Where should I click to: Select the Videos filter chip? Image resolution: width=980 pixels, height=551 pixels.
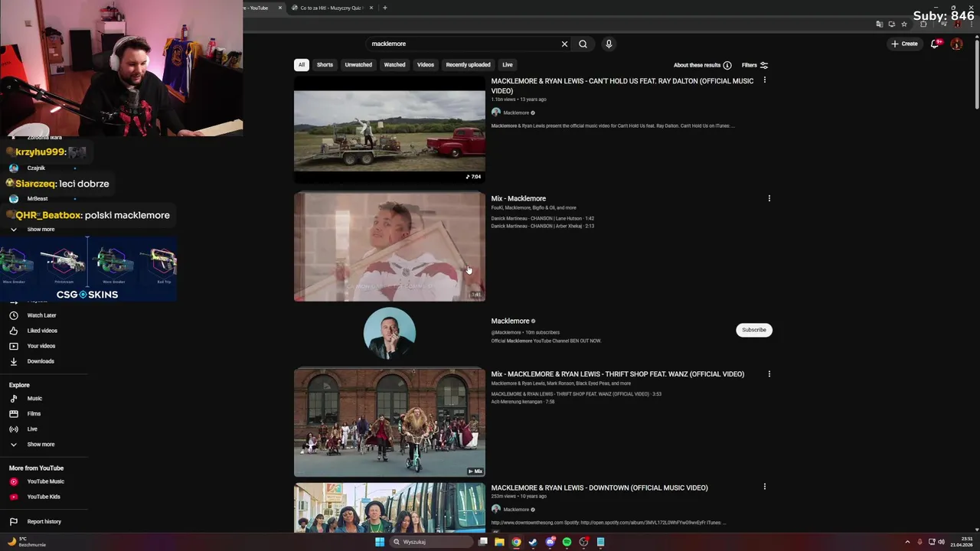[x=426, y=65]
